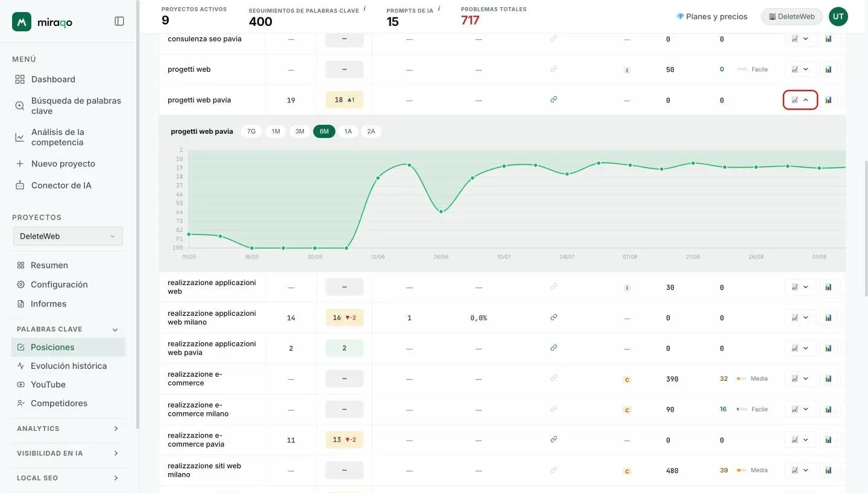Select the 7G chart range
This screenshot has width=868, height=493.
point(251,131)
